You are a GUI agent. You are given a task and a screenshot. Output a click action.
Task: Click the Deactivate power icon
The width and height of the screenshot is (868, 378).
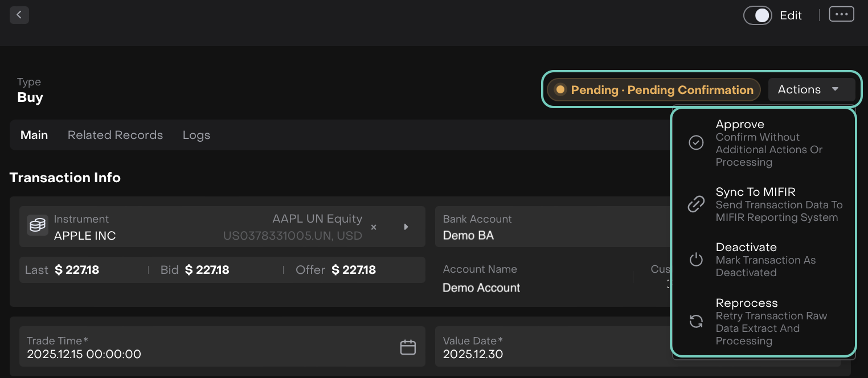click(x=696, y=260)
